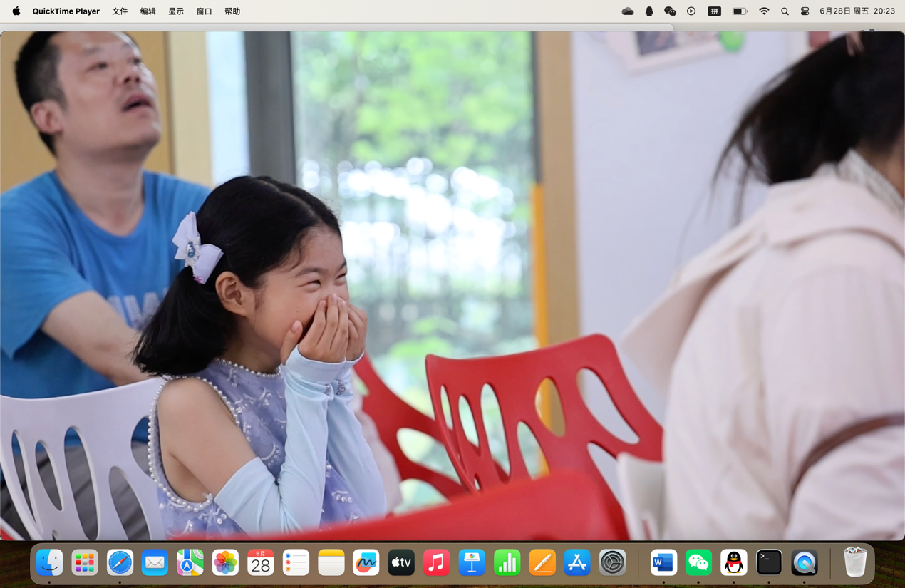This screenshot has width=905, height=588.
Task: Open the 编辑 menu
Action: click(x=148, y=11)
